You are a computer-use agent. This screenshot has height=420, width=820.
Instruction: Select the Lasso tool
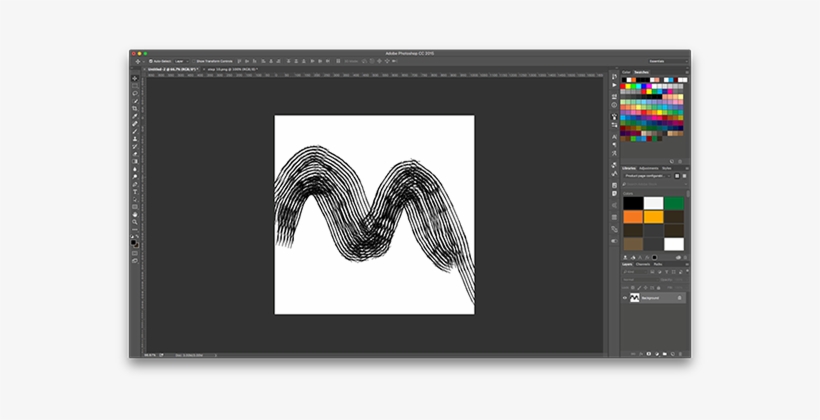pos(135,93)
